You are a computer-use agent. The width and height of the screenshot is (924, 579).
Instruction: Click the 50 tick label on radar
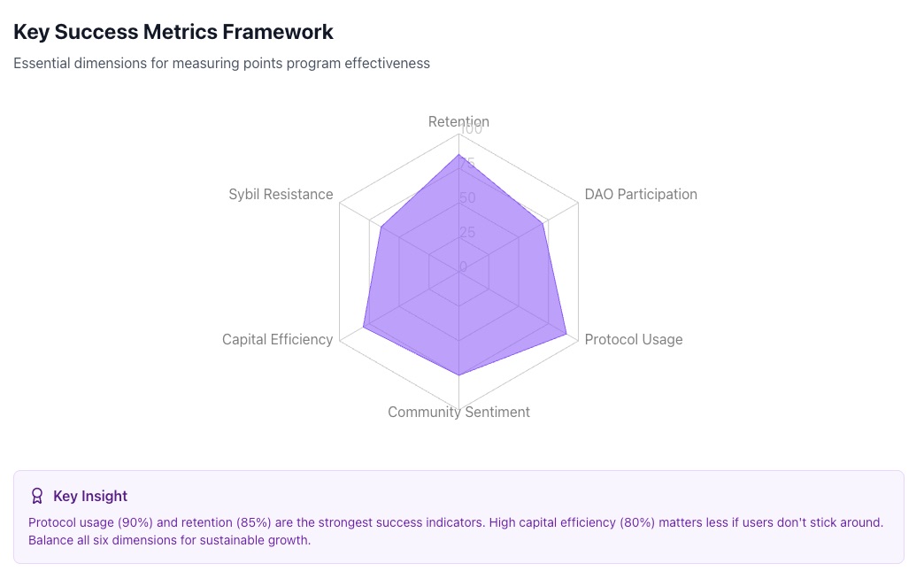point(467,197)
